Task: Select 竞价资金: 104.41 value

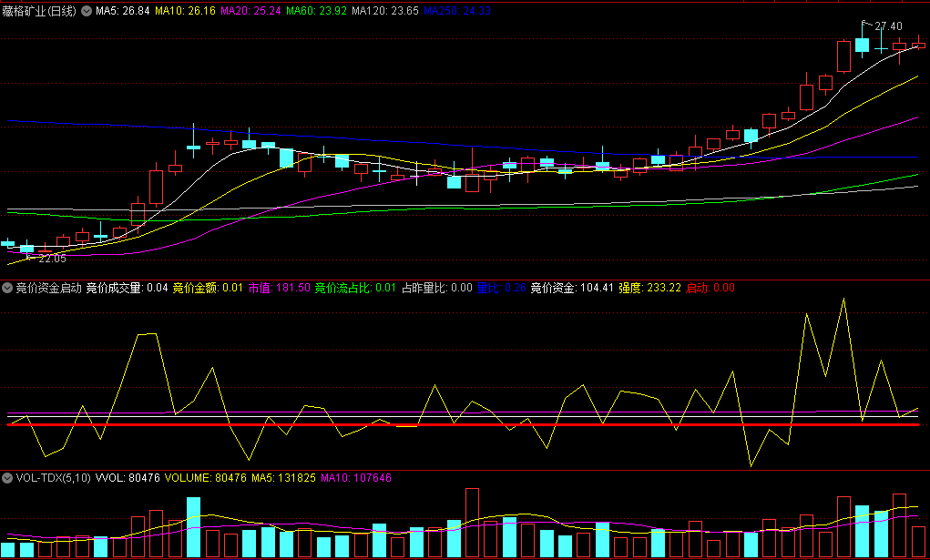Action: 572,289
